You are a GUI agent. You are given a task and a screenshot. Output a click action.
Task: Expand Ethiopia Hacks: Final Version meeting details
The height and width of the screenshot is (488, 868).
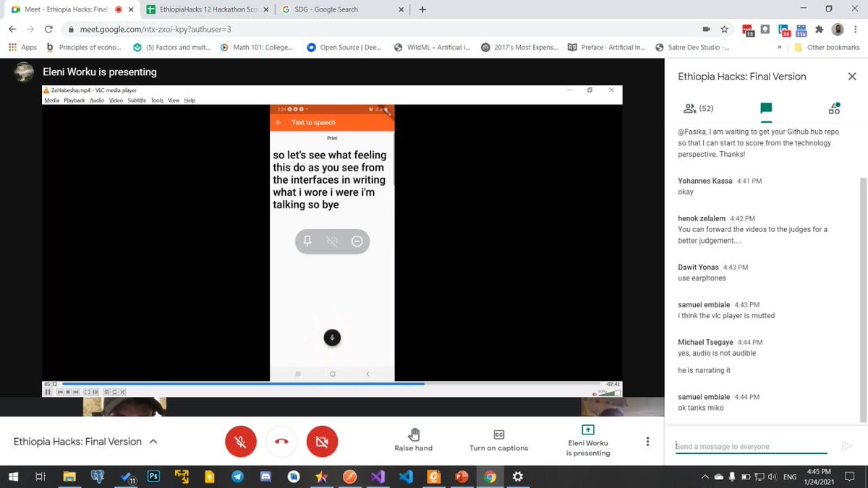click(x=85, y=442)
